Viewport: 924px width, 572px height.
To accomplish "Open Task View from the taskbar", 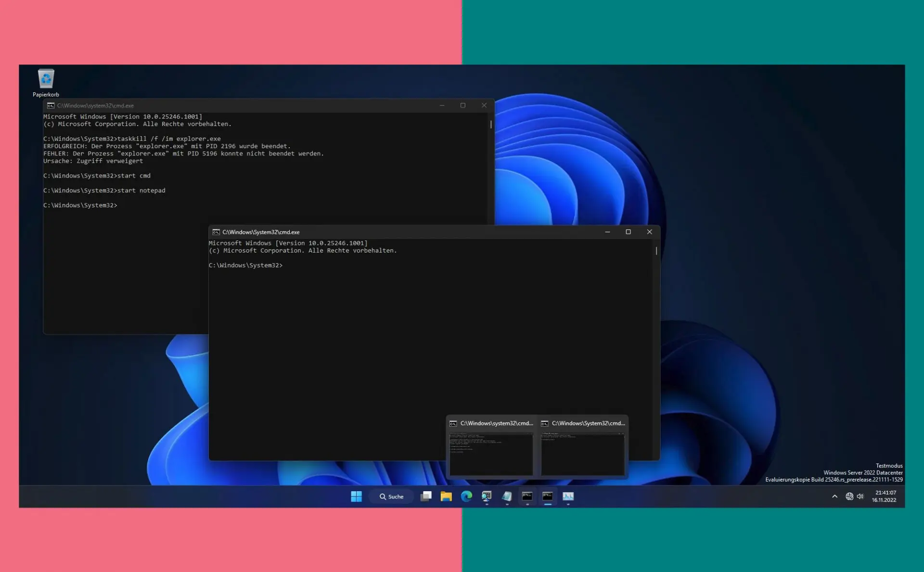I will pyautogui.click(x=426, y=496).
